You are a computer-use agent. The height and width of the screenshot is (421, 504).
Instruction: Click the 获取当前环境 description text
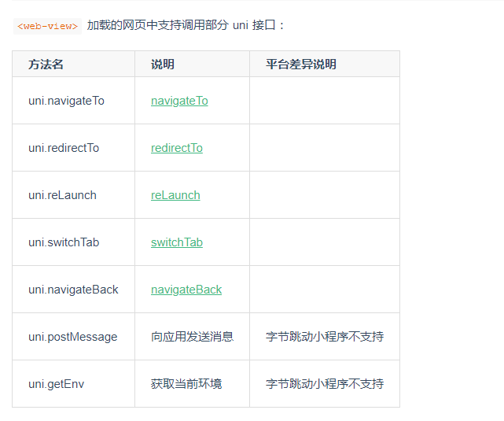pos(186,384)
